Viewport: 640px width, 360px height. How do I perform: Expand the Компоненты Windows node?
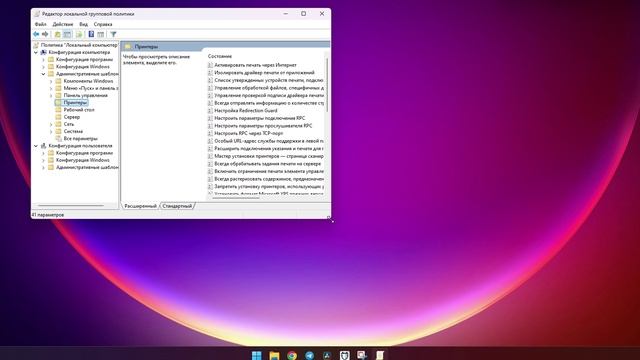click(51, 81)
